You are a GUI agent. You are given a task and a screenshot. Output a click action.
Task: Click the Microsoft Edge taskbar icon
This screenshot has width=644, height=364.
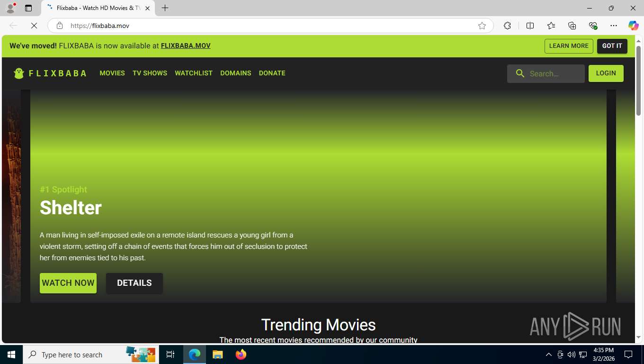pyautogui.click(x=195, y=355)
